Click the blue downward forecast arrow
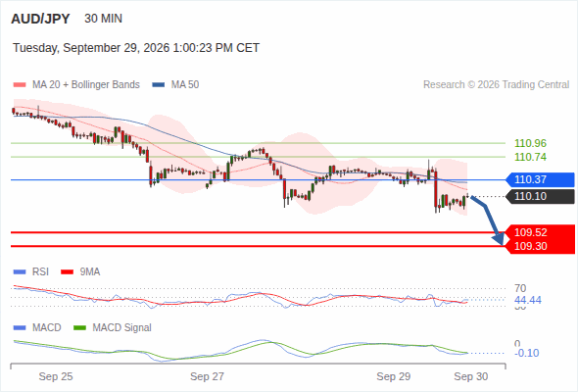 (x=488, y=220)
